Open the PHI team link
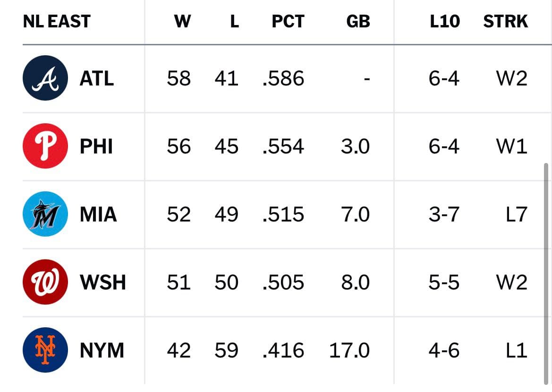 tap(96, 146)
